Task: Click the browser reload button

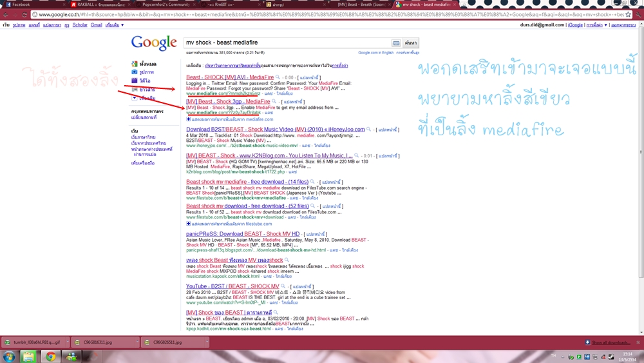Action: [24, 14]
